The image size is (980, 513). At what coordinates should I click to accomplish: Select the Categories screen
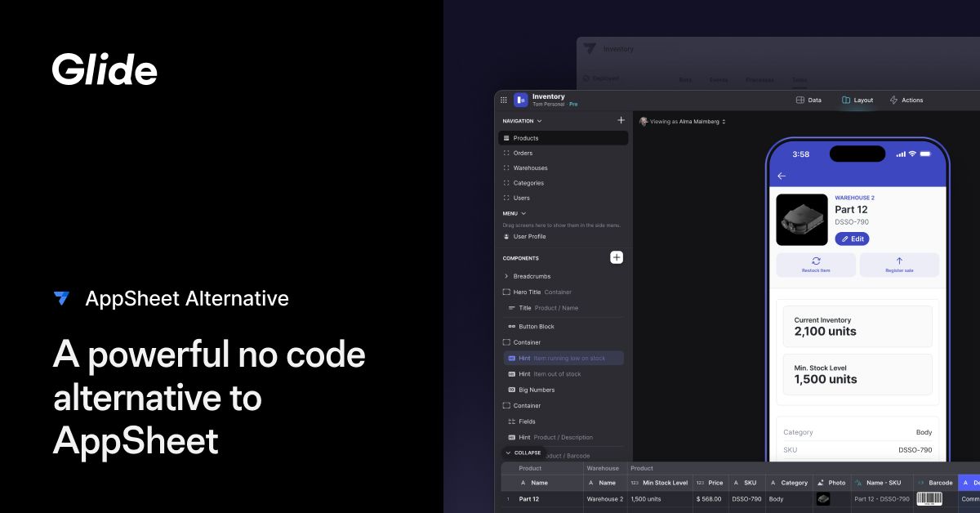(563, 183)
